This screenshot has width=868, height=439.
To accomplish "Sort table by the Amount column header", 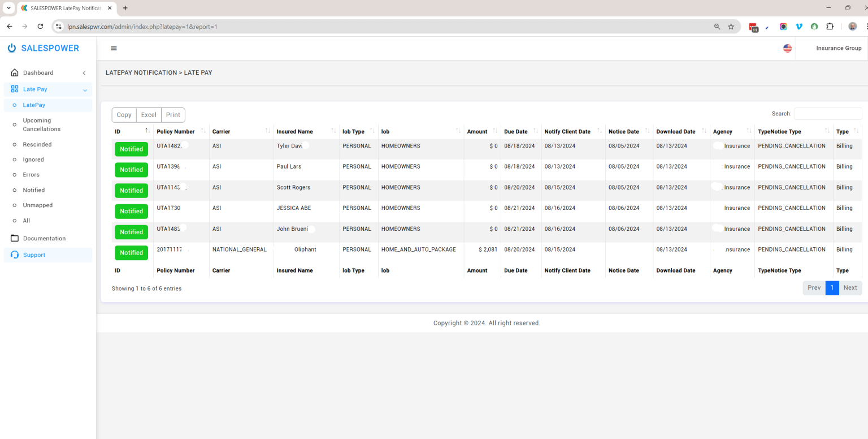I will click(x=482, y=131).
